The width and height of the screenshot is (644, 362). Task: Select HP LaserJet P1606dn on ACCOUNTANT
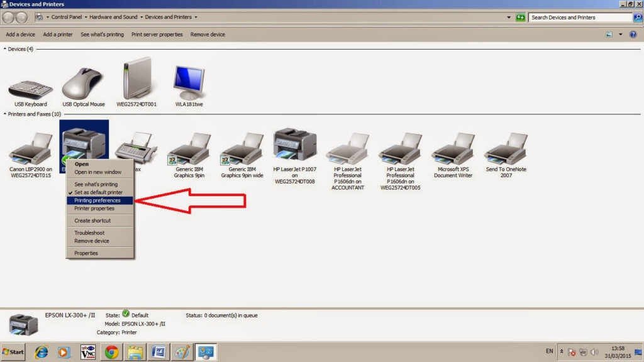pos(347,148)
